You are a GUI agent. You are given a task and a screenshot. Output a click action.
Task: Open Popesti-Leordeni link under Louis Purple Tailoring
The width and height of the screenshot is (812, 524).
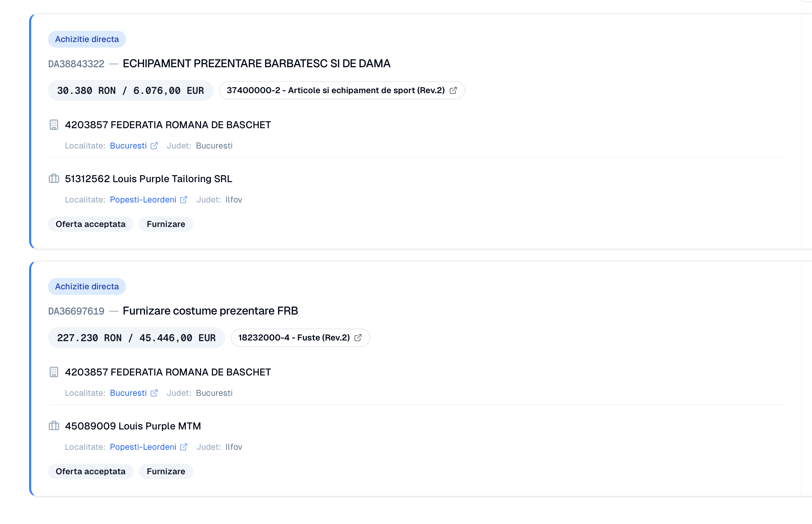[143, 200]
